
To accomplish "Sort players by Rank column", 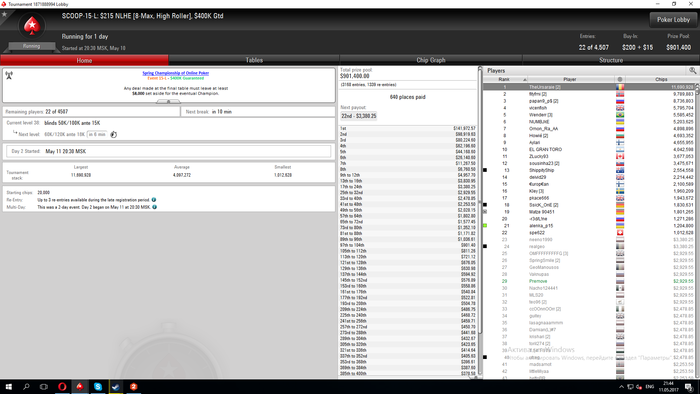I will [505, 79].
